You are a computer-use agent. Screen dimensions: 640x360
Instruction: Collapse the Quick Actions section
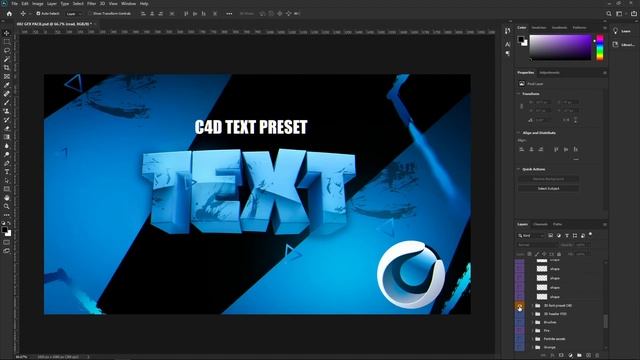point(519,169)
